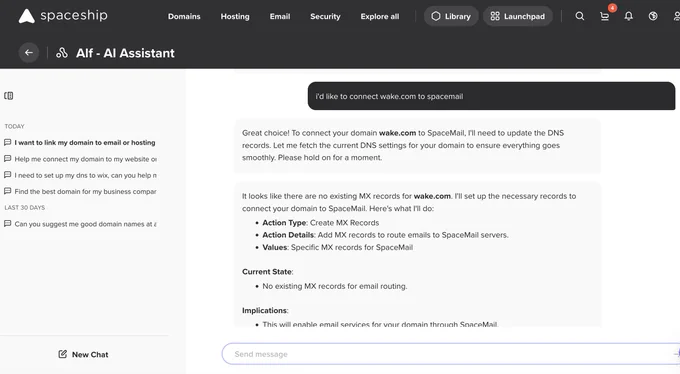Open chat 'I need to set up my dns to wix'
This screenshot has width=680, height=374.
[x=80, y=175]
